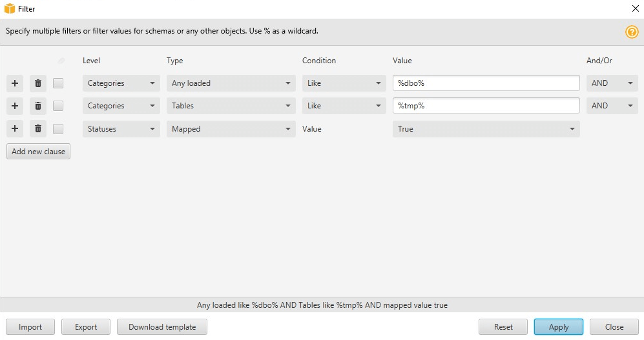The image size is (644, 340).
Task: Expand the Level dropdown showing Statuses
Action: [121, 129]
